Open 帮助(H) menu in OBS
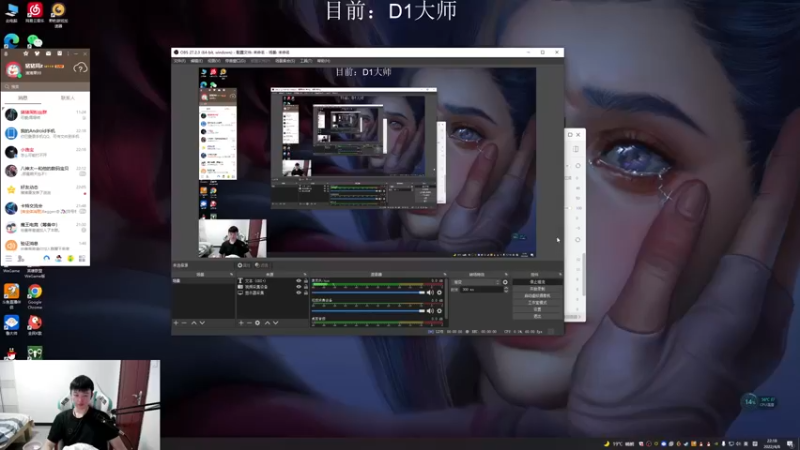This screenshot has height=450, width=800. pyautogui.click(x=323, y=61)
